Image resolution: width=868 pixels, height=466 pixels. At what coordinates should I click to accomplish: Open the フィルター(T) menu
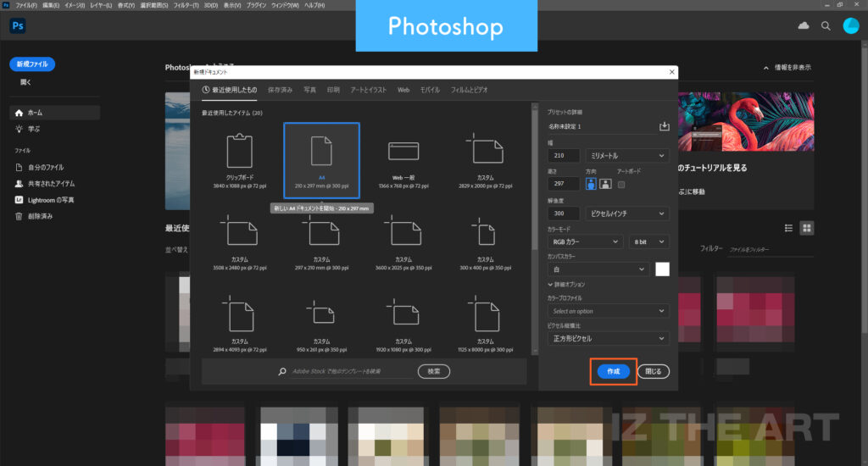point(186,5)
